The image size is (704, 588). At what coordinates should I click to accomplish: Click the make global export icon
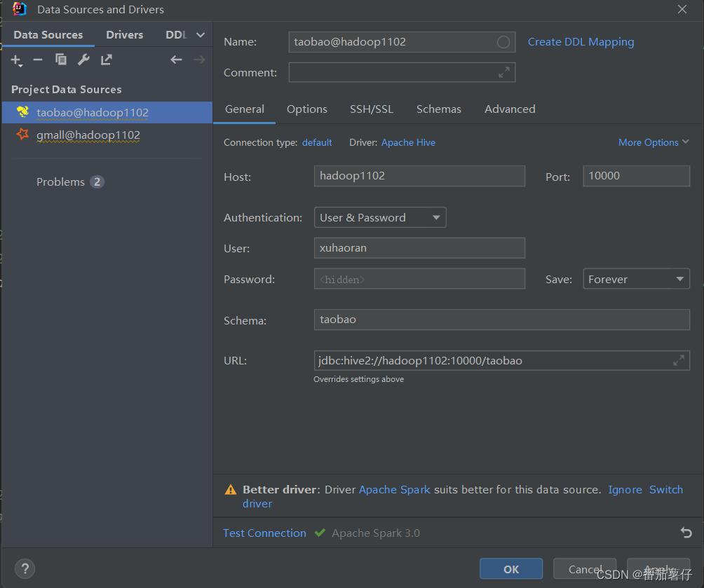pyautogui.click(x=107, y=60)
